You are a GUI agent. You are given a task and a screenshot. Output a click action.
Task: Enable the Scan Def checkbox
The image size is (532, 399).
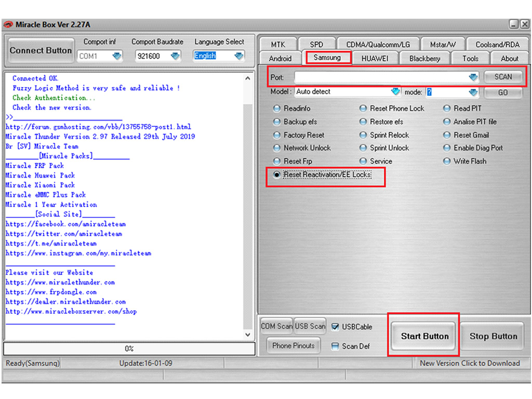coord(336,346)
